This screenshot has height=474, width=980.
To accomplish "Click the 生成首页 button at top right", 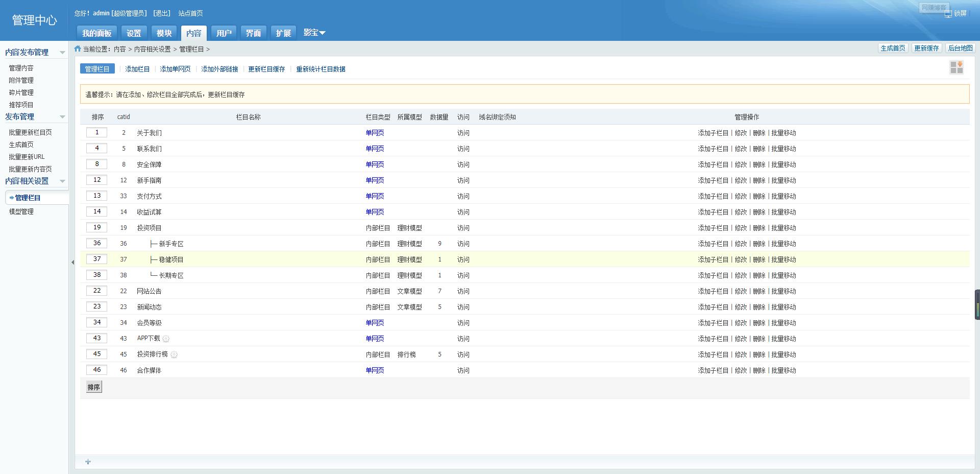I will tap(893, 48).
